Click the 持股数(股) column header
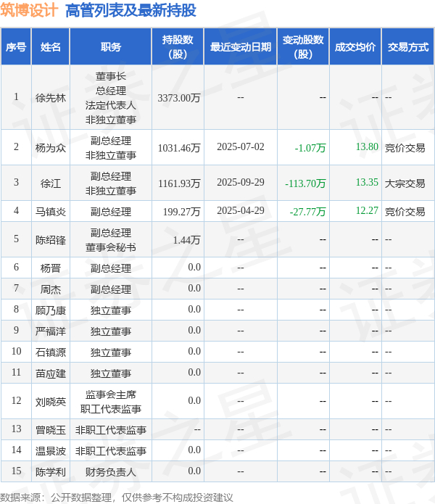Screen dimensions: 435x504 [x=178, y=47]
